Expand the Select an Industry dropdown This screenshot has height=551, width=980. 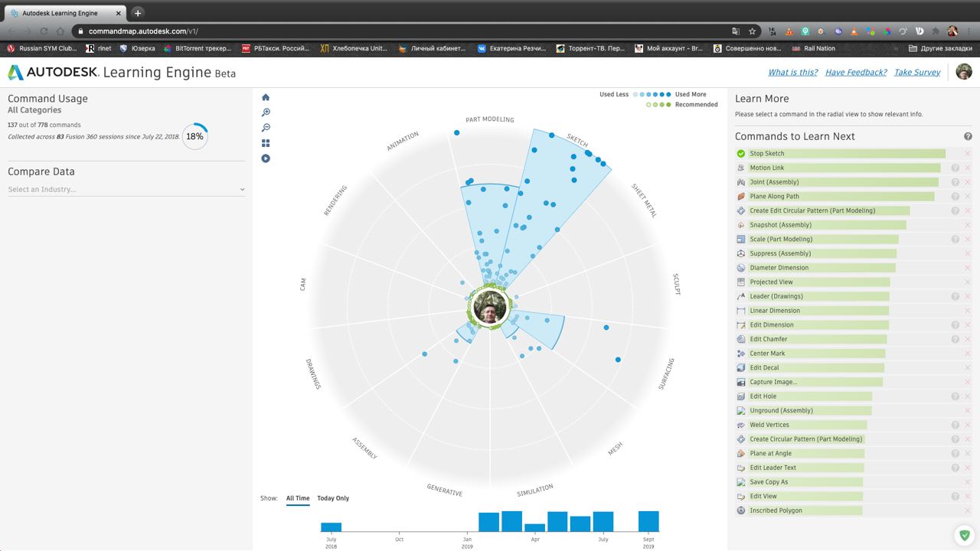coord(126,189)
